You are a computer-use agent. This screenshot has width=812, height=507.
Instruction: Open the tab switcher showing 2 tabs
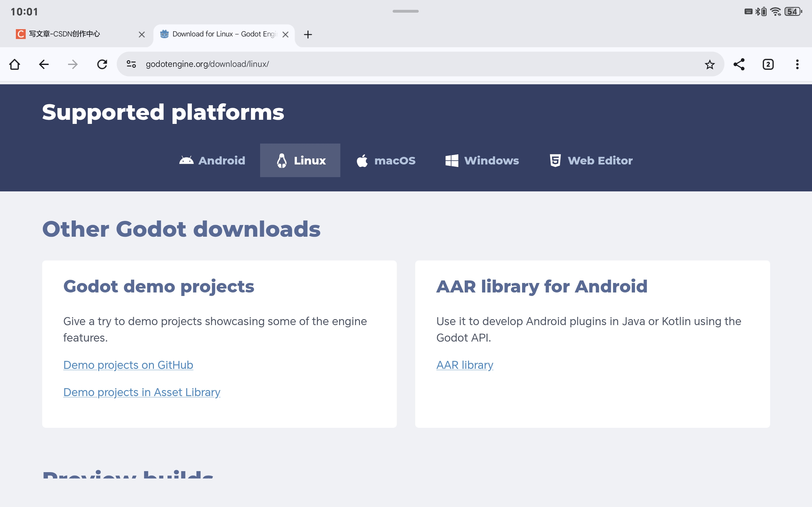pos(768,64)
